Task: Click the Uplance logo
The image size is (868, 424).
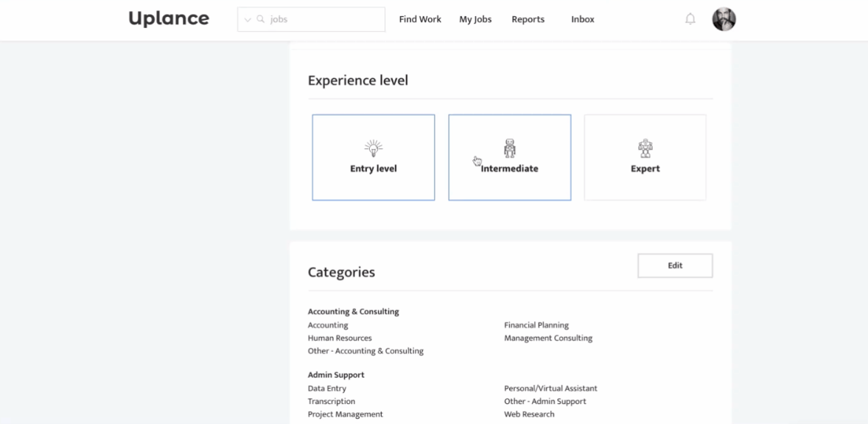Action: 169,19
